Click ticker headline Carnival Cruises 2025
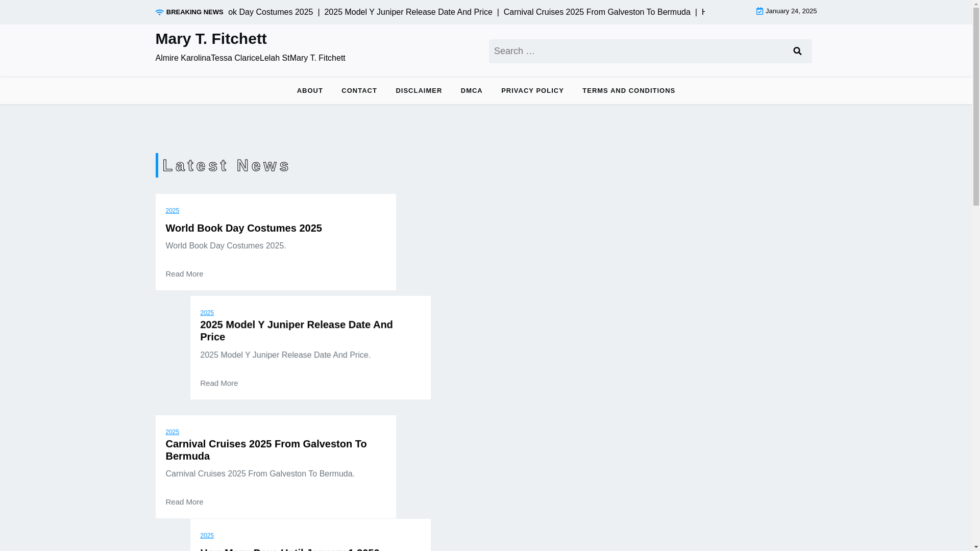Image resolution: width=980 pixels, height=551 pixels. tap(597, 12)
